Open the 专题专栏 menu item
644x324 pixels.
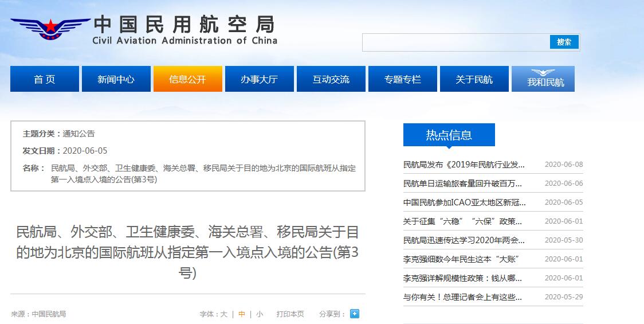pos(402,79)
